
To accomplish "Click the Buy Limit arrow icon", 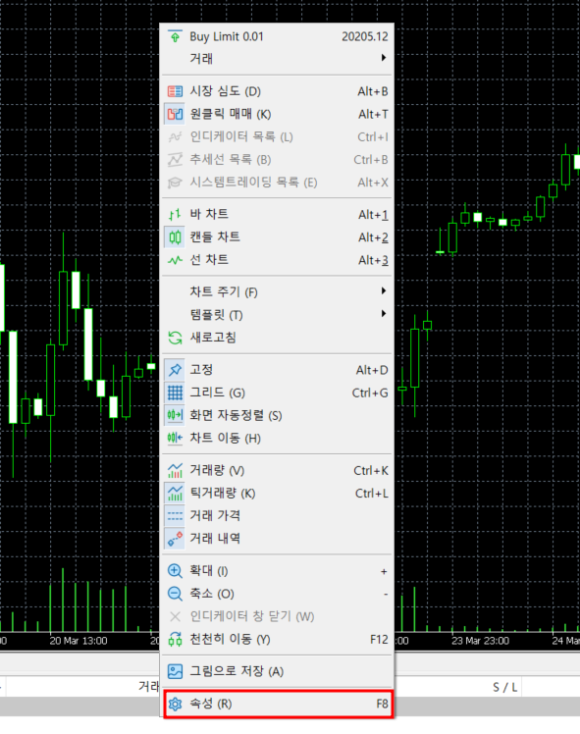I will tap(175, 37).
